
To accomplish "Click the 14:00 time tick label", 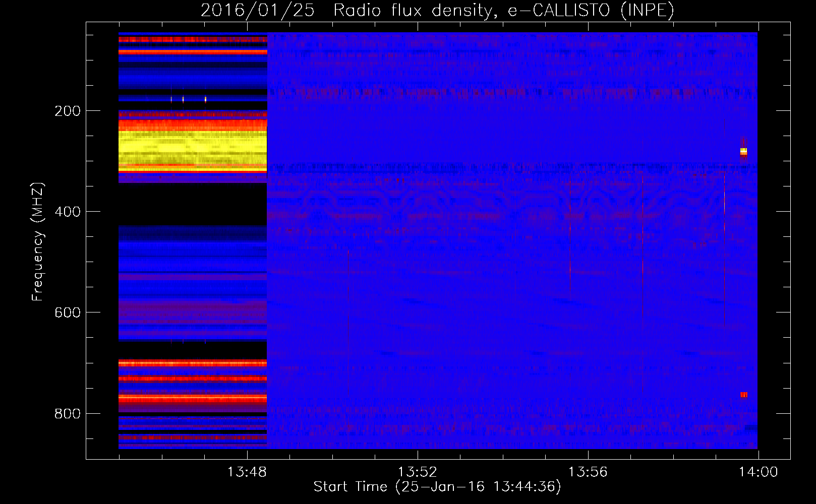I will click(x=758, y=472).
